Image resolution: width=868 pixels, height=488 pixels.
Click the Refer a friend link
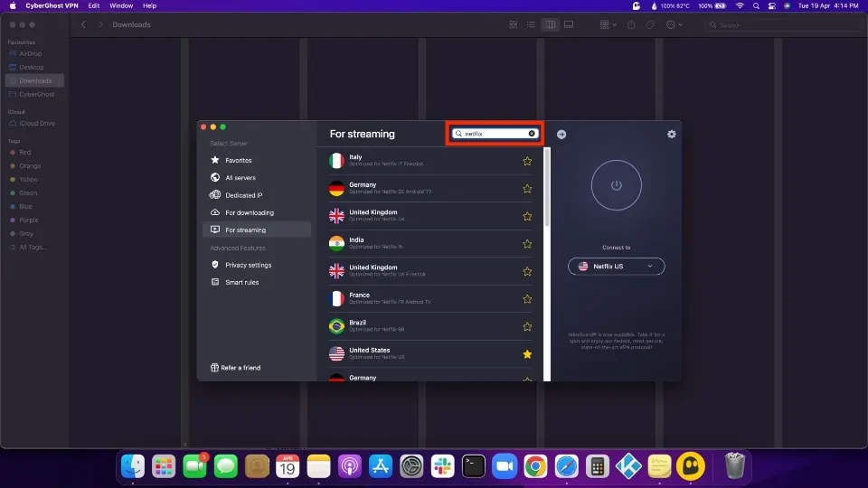click(235, 368)
